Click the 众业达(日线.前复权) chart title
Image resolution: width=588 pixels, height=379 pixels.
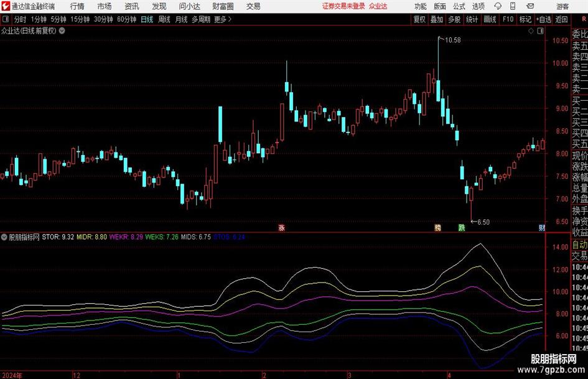[x=29, y=30]
